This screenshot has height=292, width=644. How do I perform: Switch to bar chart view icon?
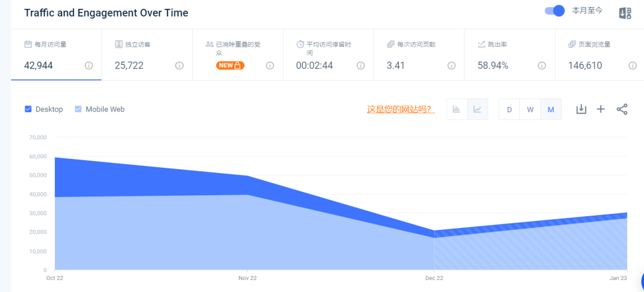point(457,109)
